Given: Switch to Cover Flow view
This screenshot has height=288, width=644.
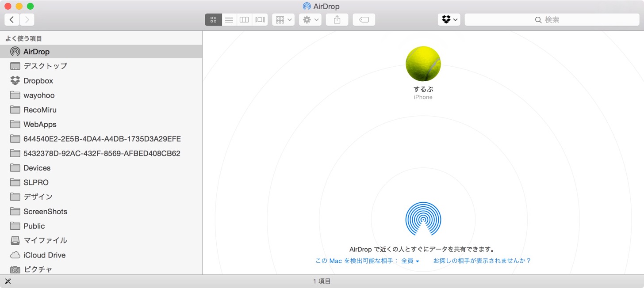Looking at the screenshot, I should tap(260, 19).
